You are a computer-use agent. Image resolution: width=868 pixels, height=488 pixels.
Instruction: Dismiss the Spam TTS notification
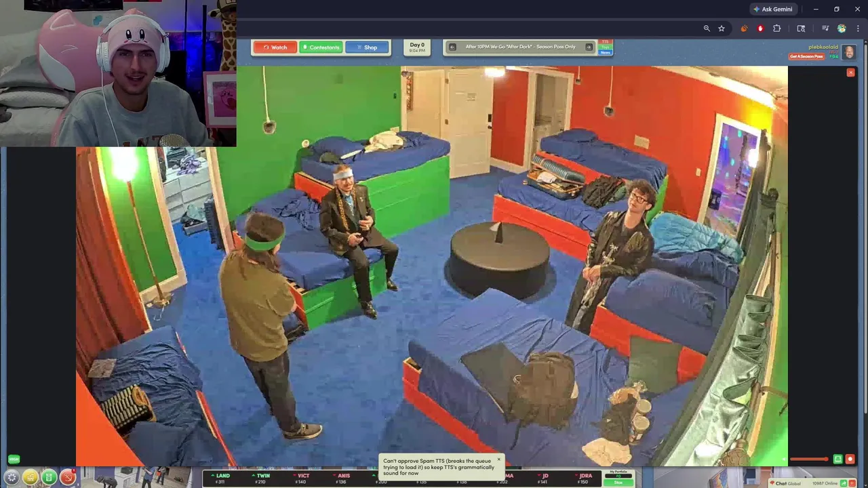pyautogui.click(x=498, y=460)
